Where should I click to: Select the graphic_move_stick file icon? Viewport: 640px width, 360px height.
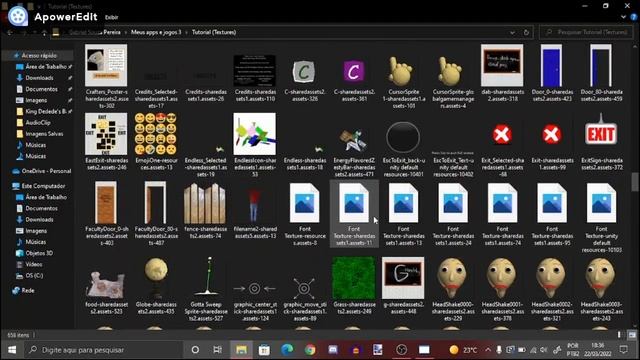coord(304,289)
